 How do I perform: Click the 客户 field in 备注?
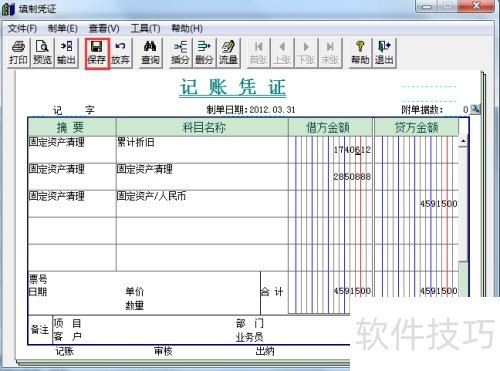pyautogui.click(x=68, y=336)
